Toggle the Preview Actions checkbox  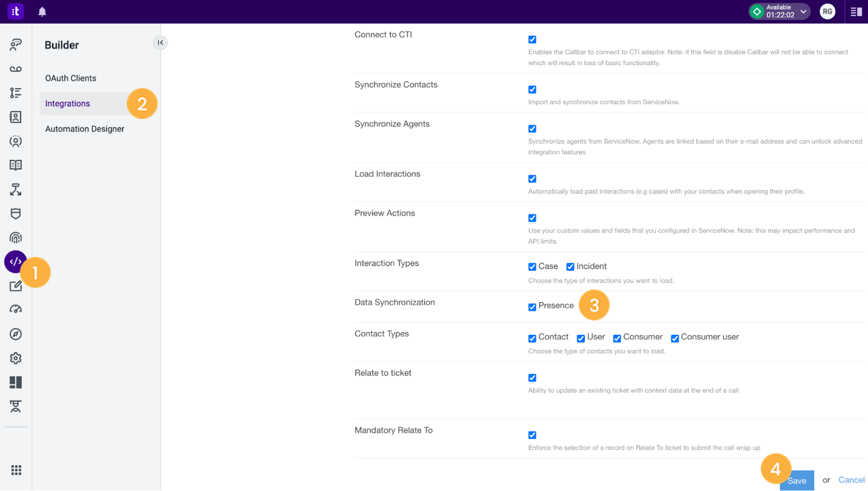[532, 218]
